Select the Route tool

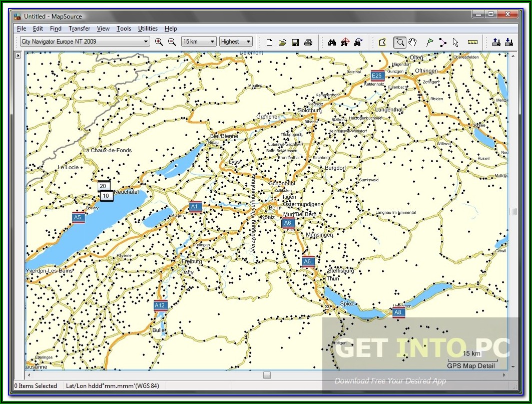(442, 42)
